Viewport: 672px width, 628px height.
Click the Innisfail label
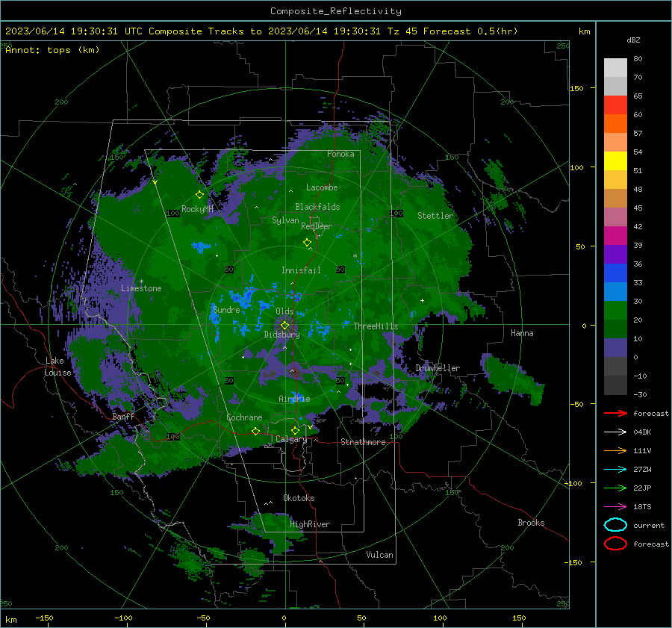[x=301, y=270]
